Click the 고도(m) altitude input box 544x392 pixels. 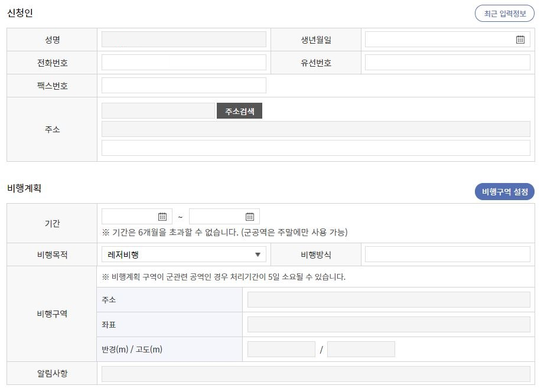click(361, 349)
